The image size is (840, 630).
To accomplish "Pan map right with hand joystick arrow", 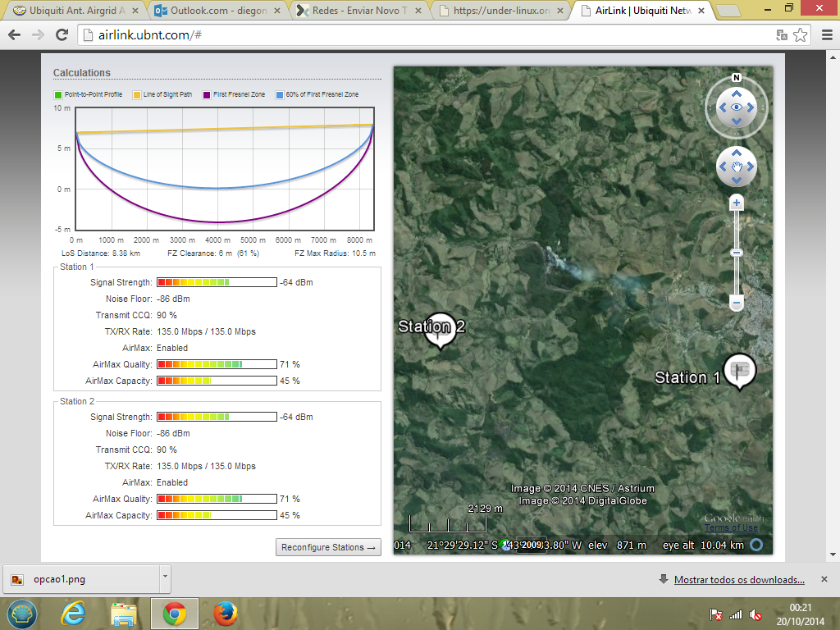I will point(750,167).
